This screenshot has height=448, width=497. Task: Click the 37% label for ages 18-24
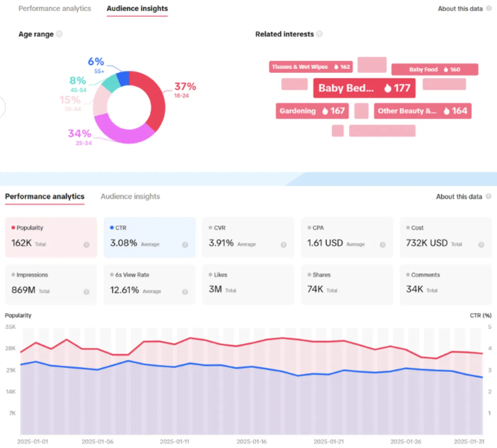185,86
